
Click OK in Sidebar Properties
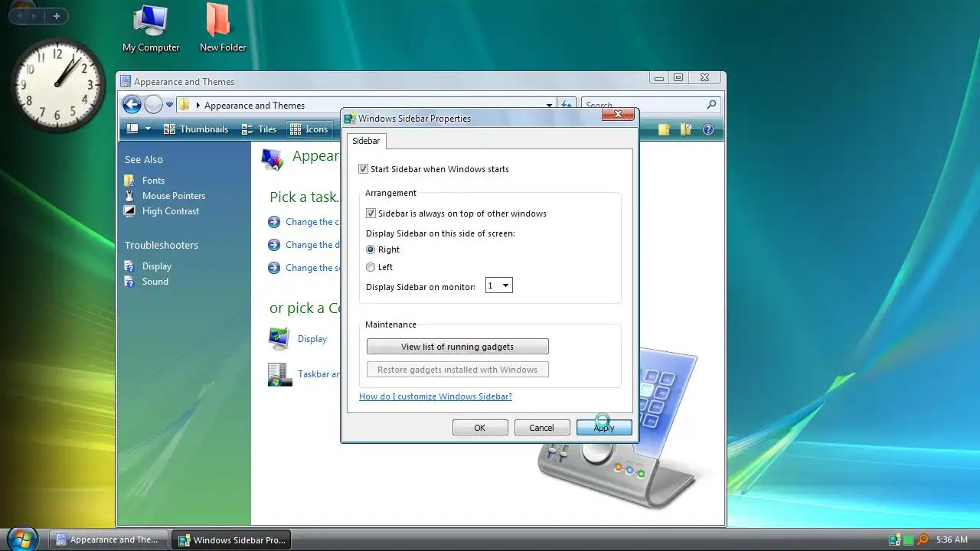[480, 428]
